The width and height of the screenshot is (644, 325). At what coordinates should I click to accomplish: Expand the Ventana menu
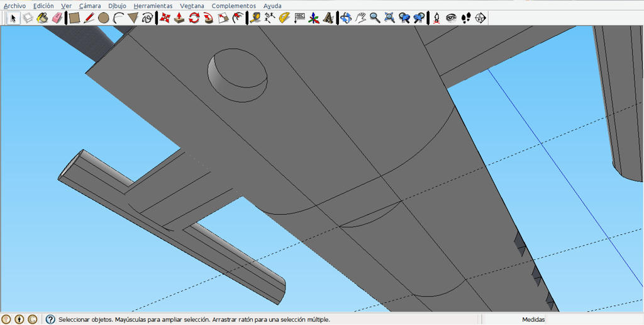[x=192, y=6]
